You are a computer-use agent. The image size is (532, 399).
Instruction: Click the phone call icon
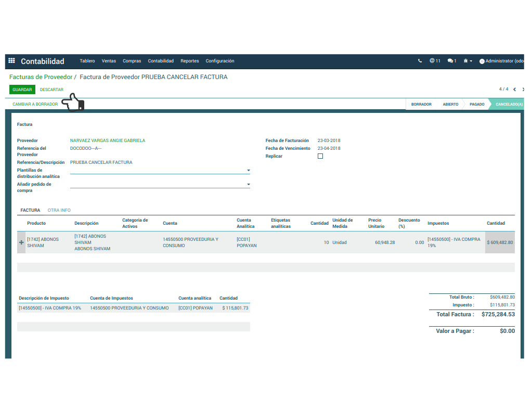click(420, 61)
